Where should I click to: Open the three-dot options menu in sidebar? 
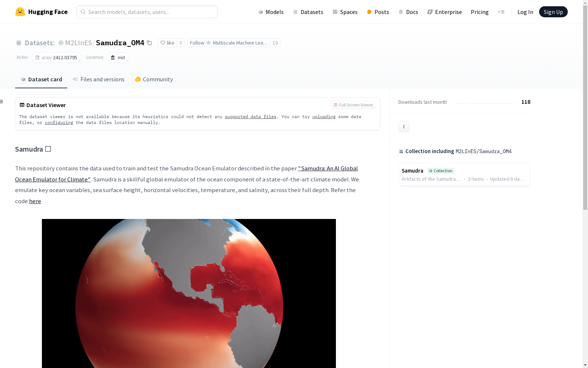coord(404,127)
